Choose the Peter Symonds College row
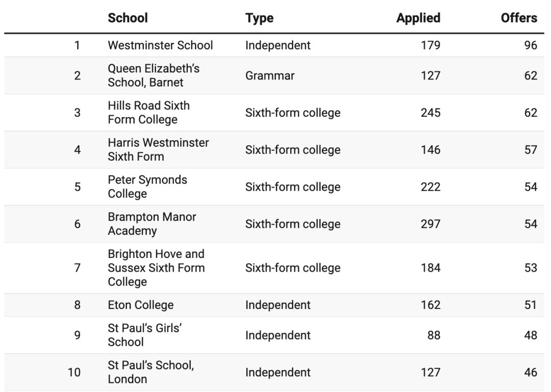551x392 pixels. point(147,187)
